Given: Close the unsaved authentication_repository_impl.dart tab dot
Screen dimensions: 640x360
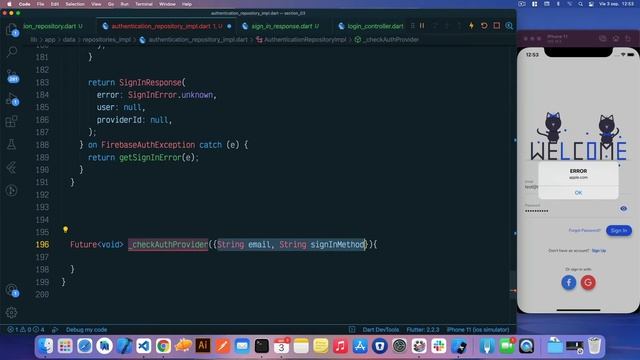Looking at the screenshot, I should point(229,26).
